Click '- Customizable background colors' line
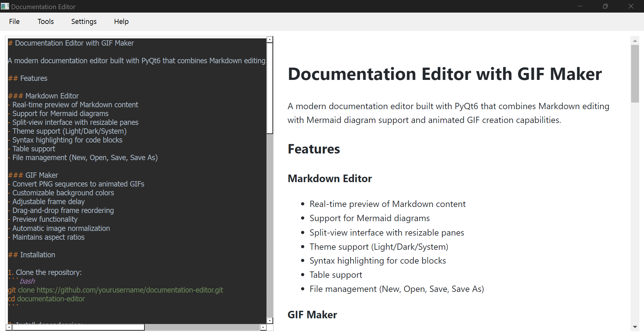 coord(61,193)
